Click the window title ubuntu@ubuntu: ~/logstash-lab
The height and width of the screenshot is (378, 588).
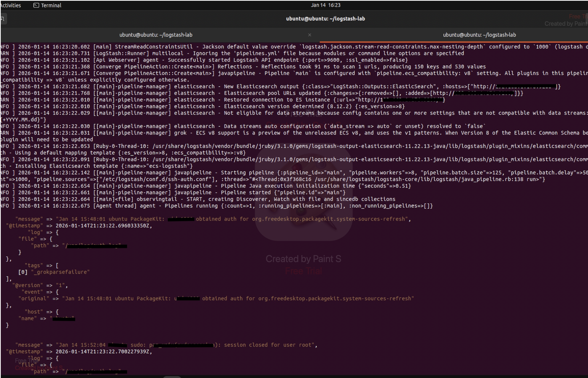pyautogui.click(x=325, y=19)
